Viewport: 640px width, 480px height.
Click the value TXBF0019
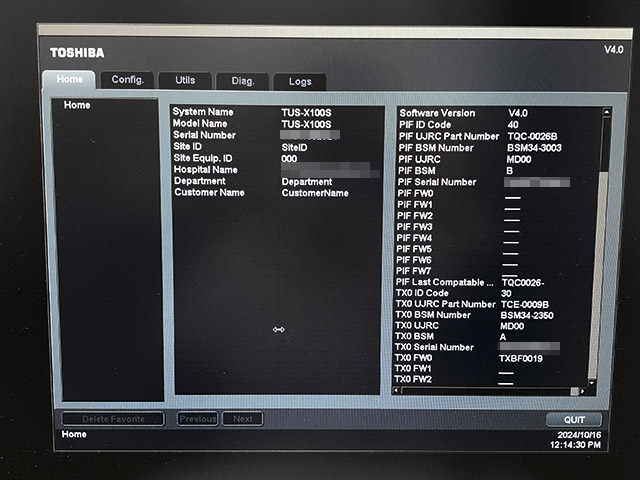click(x=521, y=359)
